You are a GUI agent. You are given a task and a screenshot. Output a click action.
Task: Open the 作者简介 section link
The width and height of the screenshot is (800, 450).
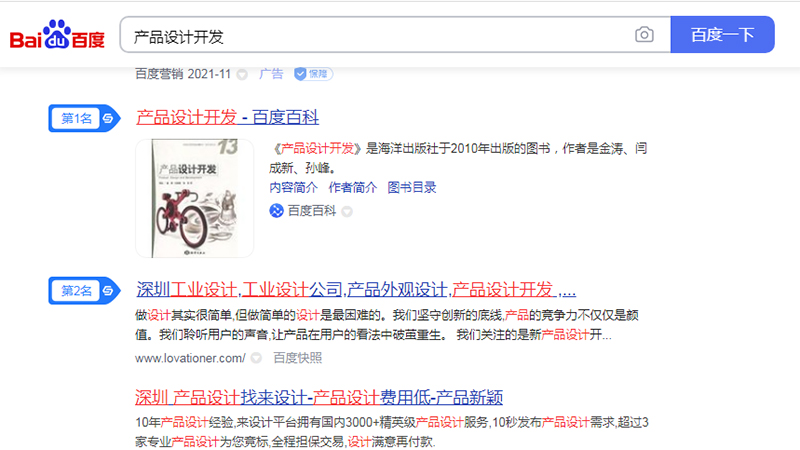pyautogui.click(x=353, y=187)
